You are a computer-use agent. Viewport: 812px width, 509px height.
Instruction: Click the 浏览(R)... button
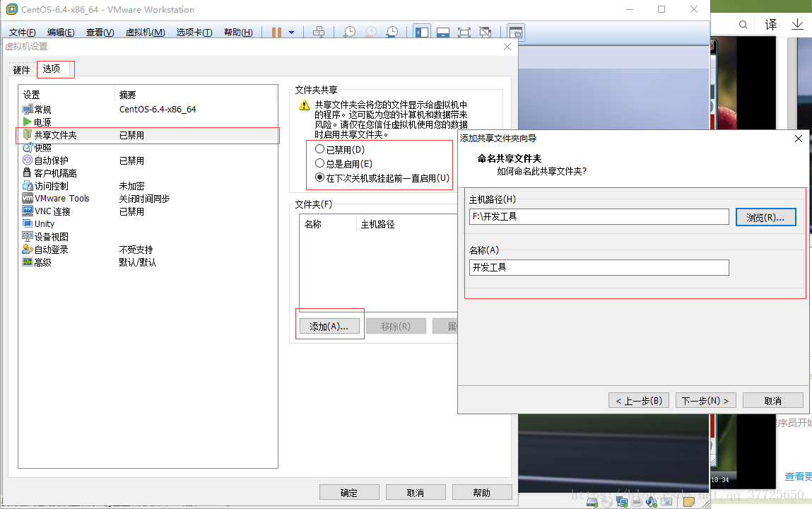765,218
